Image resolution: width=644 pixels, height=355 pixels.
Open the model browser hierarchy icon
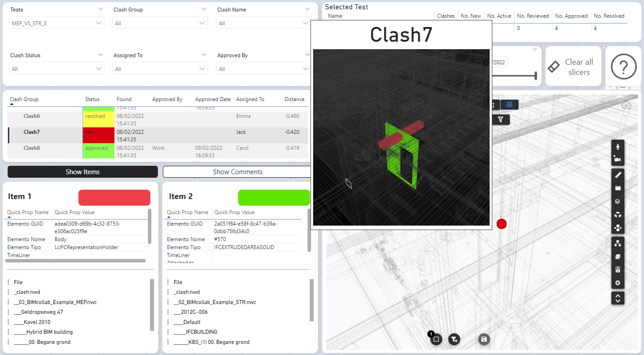tap(618, 243)
